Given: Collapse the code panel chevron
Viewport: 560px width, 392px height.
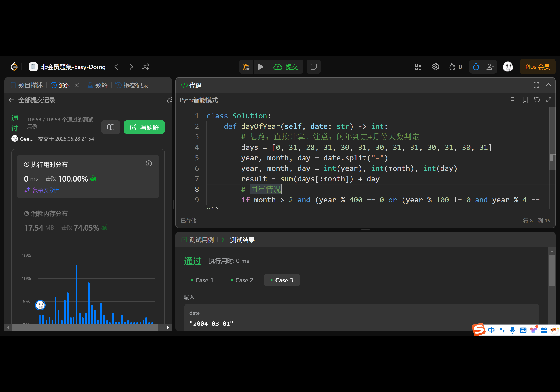Looking at the screenshot, I should pyautogui.click(x=549, y=85).
